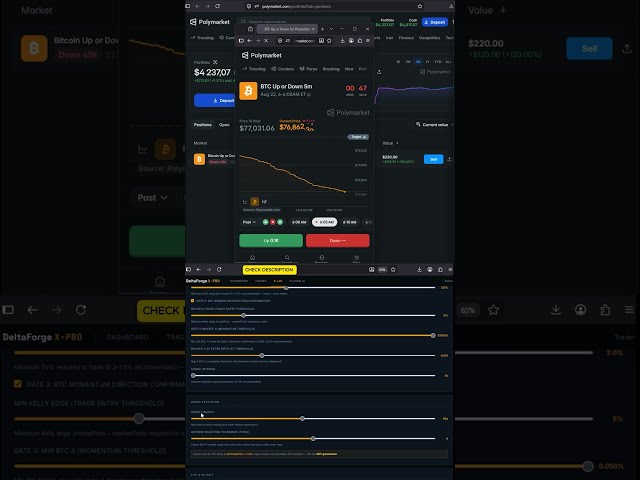Sell the Bitcoin Up or Down position
This screenshot has width=640, height=480.
[x=433, y=159]
